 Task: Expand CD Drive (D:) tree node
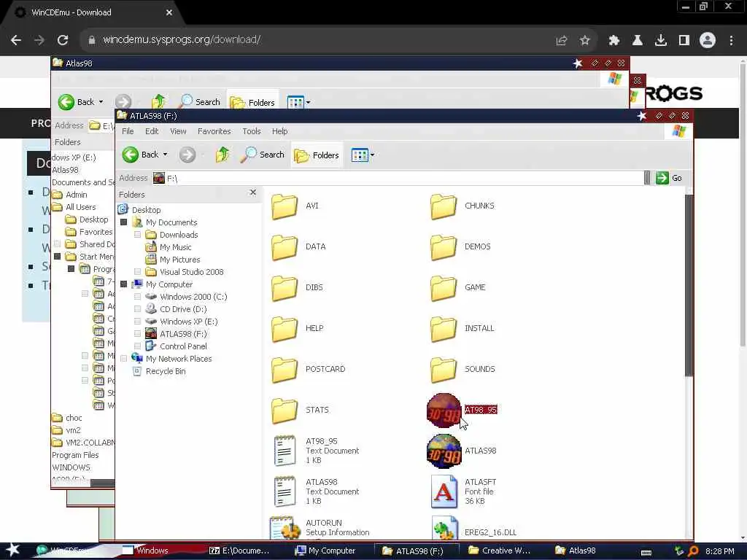click(138, 309)
